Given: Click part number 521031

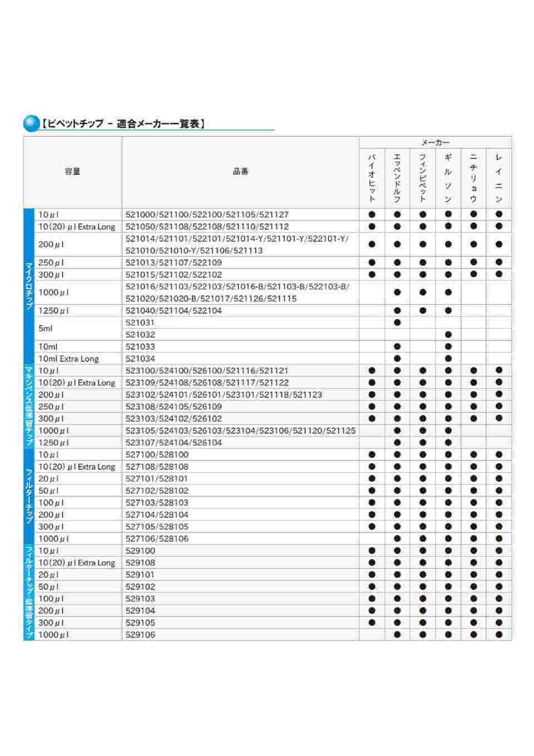Looking at the screenshot, I should click(140, 322).
